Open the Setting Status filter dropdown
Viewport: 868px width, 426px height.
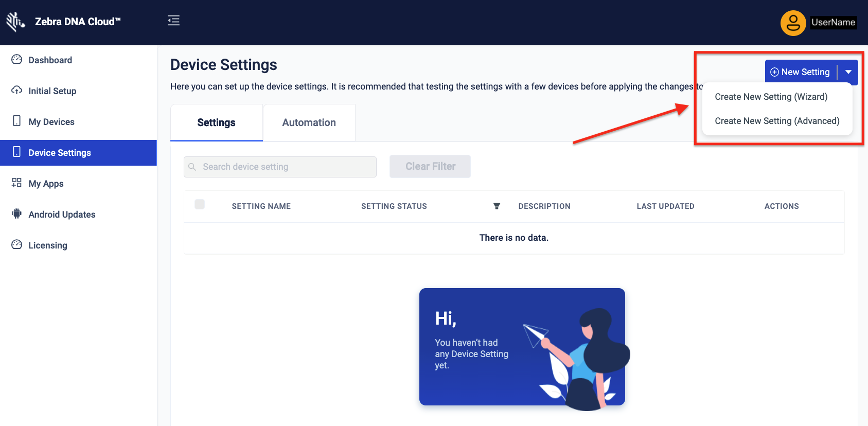[497, 206]
